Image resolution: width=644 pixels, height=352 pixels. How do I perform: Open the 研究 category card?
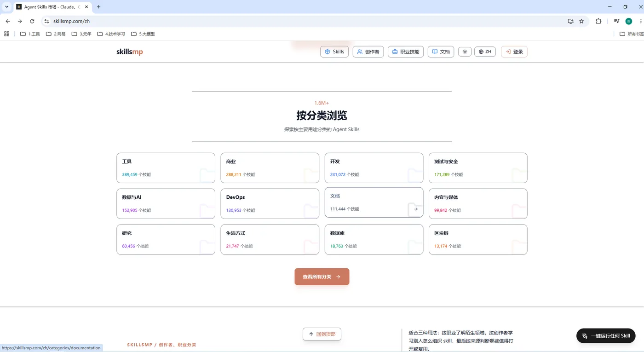(x=166, y=240)
